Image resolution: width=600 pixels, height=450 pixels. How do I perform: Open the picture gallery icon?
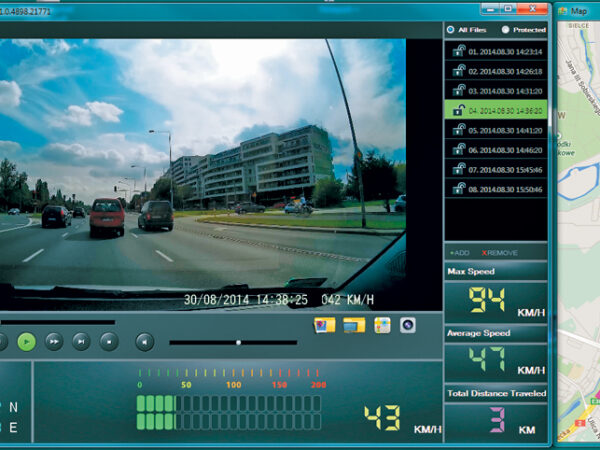pyautogui.click(x=324, y=325)
